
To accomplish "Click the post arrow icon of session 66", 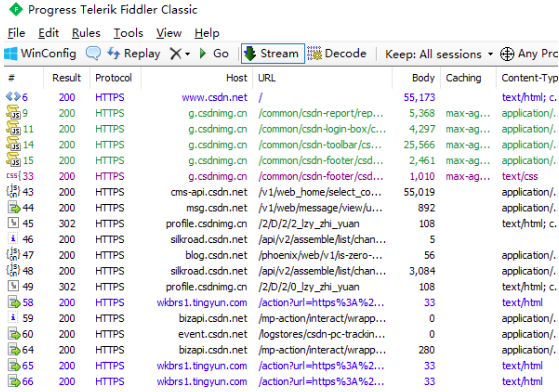I will tap(14, 381).
